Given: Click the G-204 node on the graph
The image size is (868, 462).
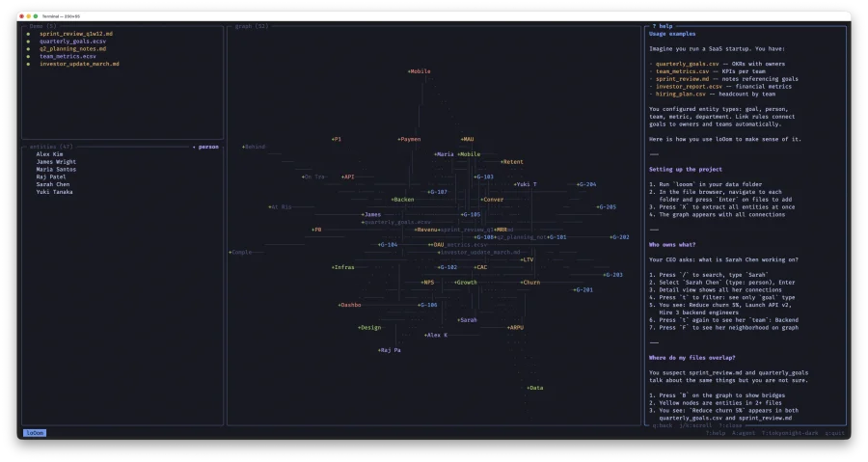Looking at the screenshot, I should pyautogui.click(x=585, y=184).
